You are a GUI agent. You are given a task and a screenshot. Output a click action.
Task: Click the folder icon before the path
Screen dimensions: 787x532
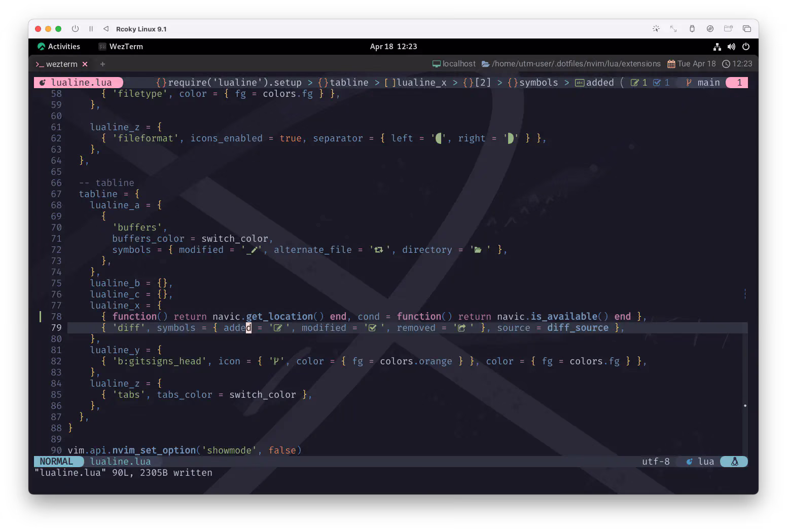pyautogui.click(x=485, y=64)
